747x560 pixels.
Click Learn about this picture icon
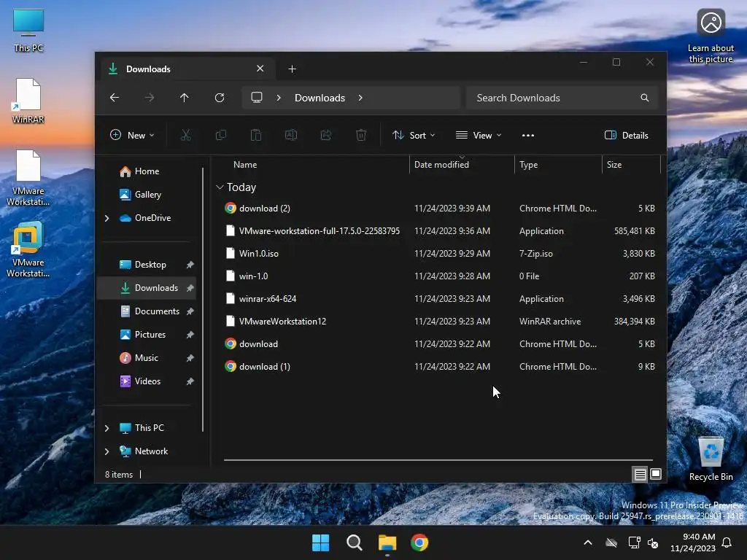(x=711, y=36)
